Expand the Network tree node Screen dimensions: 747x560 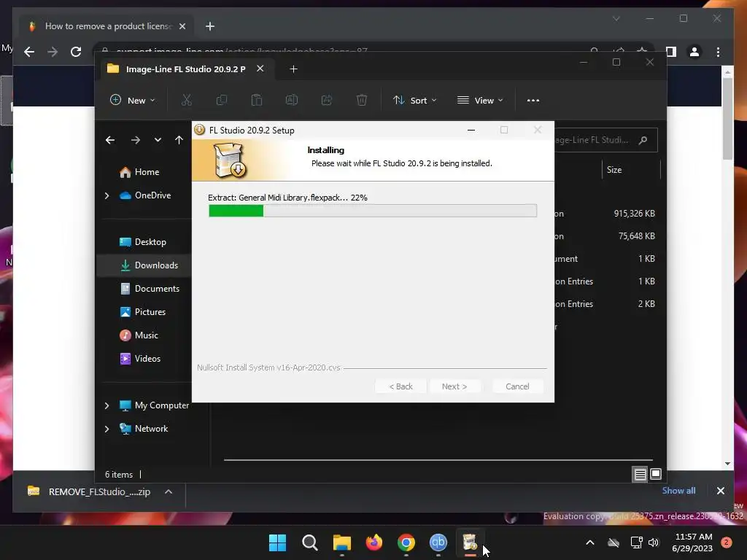(x=107, y=429)
